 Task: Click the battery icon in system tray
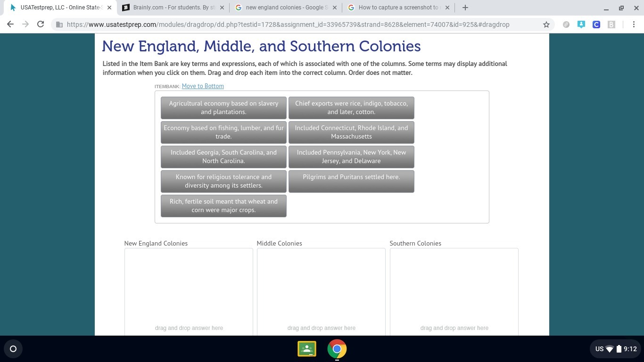pyautogui.click(x=619, y=349)
